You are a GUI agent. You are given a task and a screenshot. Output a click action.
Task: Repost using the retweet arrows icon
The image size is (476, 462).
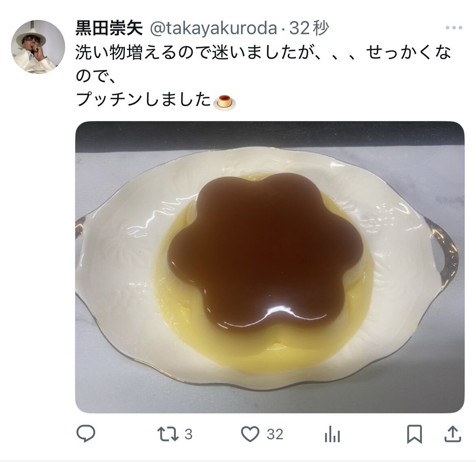[168, 434]
